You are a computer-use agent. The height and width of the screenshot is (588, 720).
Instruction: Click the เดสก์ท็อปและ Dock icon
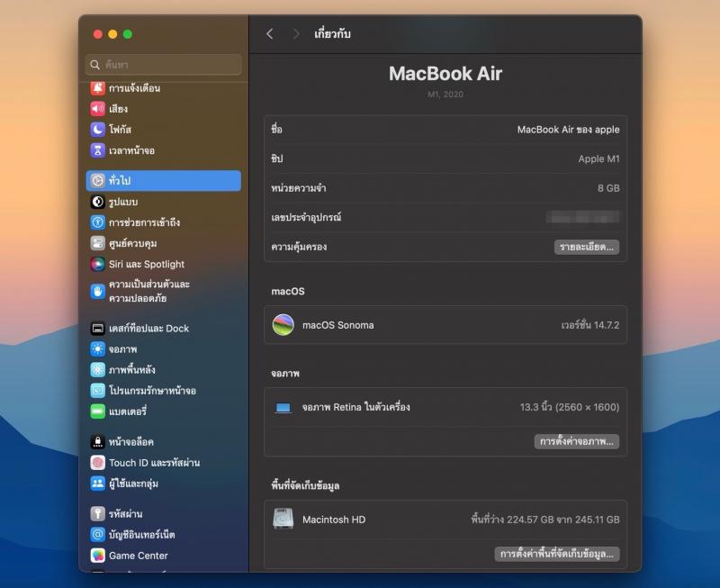pos(97,329)
